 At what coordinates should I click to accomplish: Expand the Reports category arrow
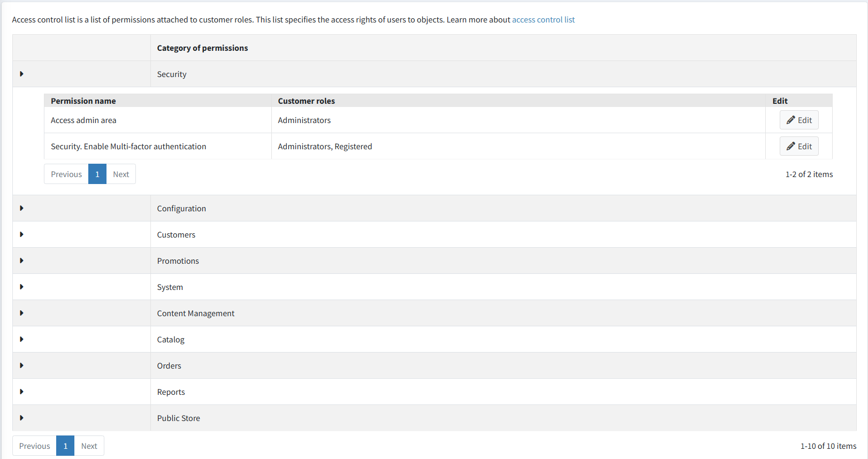click(x=21, y=392)
